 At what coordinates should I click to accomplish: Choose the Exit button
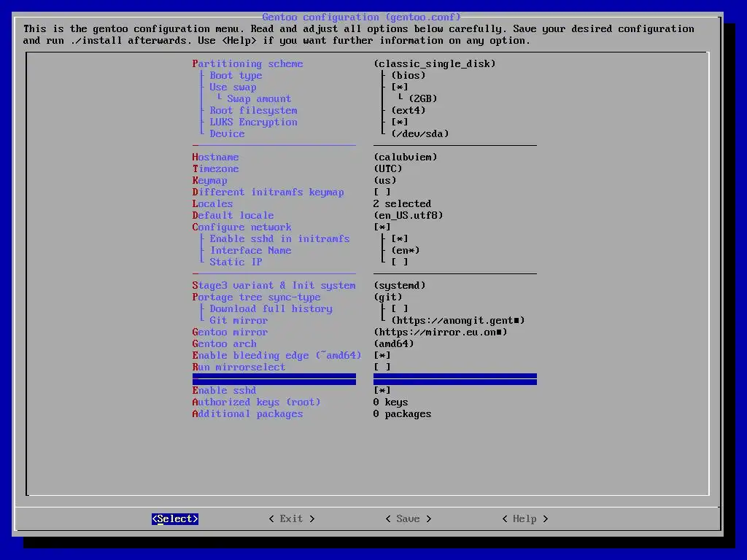pos(292,518)
